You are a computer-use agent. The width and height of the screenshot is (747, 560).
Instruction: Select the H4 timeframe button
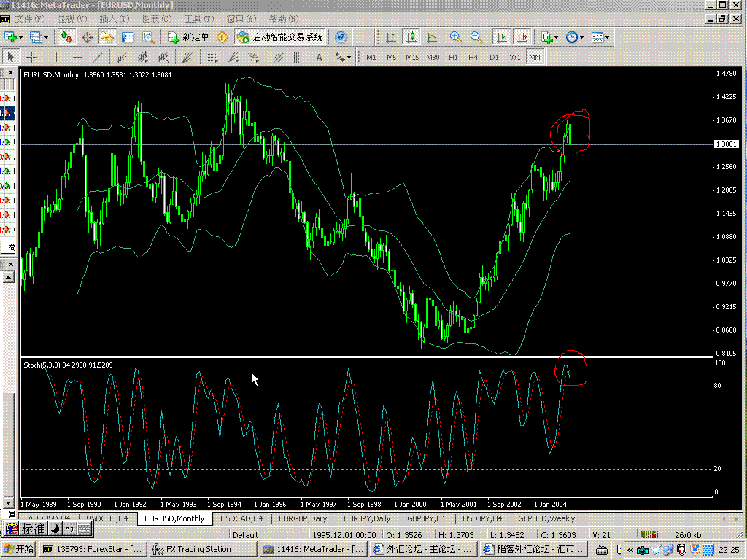(x=473, y=57)
